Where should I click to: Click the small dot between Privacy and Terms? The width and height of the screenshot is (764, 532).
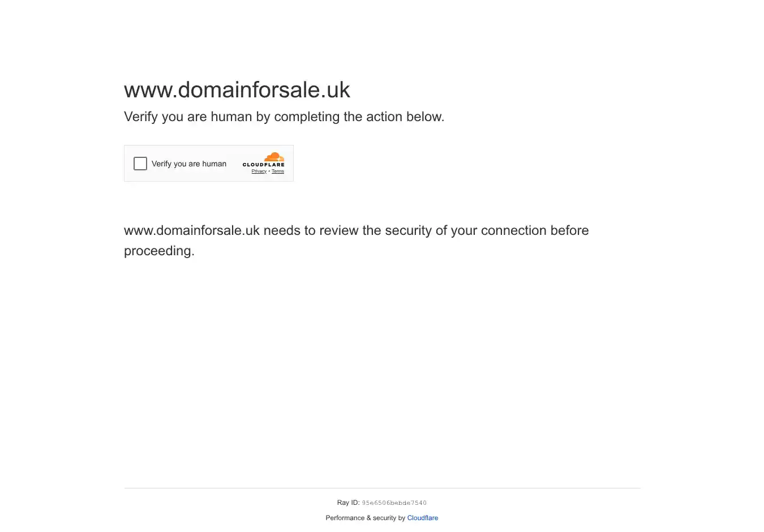[269, 171]
